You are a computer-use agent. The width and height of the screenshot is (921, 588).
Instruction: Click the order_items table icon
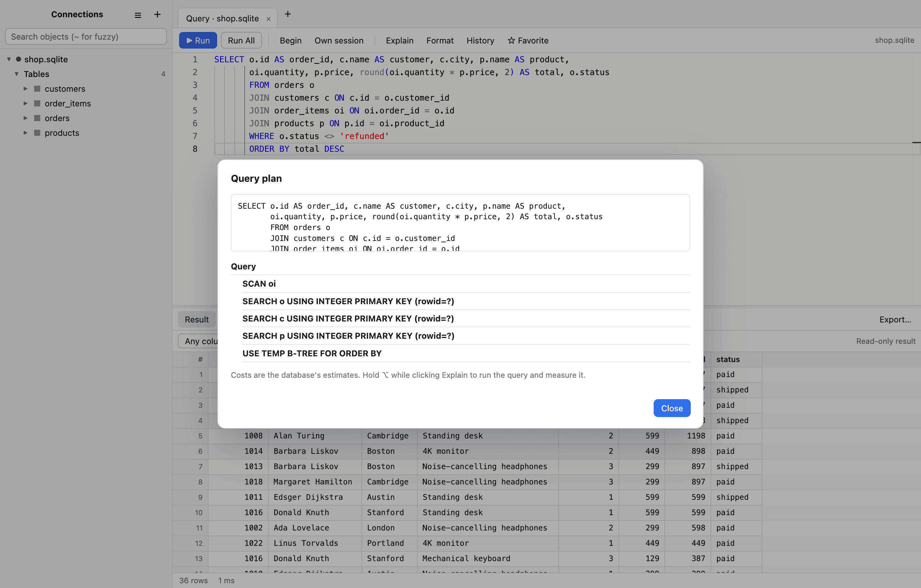[x=37, y=103]
